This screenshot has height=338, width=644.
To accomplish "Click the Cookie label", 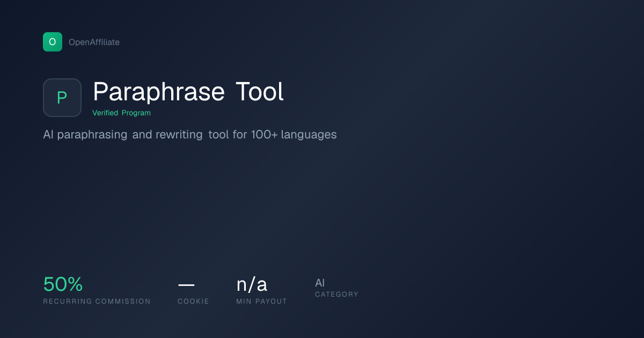I will (194, 302).
